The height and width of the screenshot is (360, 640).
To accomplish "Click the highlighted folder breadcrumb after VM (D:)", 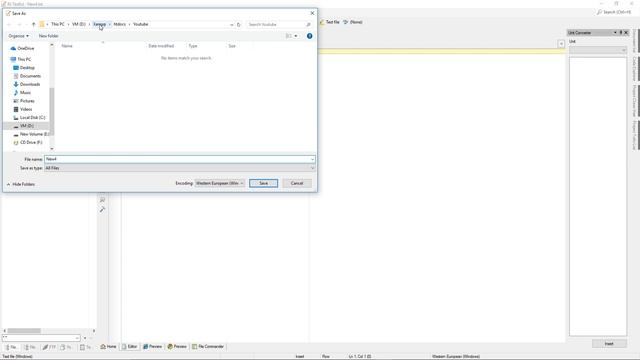I will 100,24.
